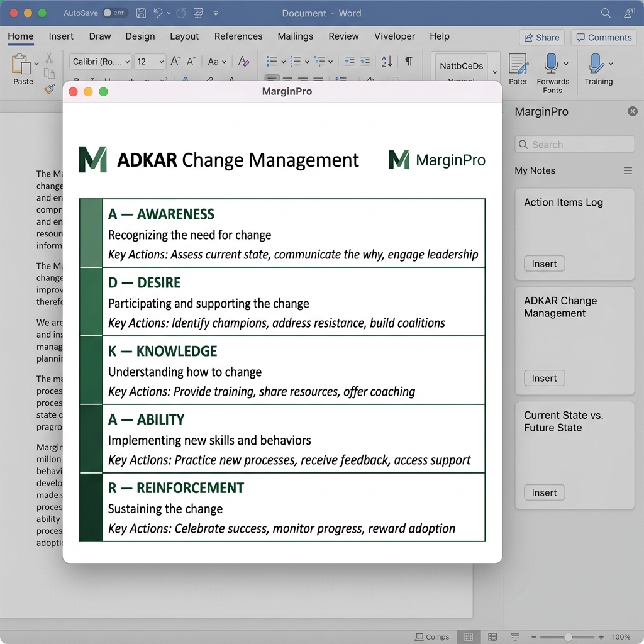Insert the Action Items Log note
The width and height of the screenshot is (644, 644).
[x=544, y=264]
